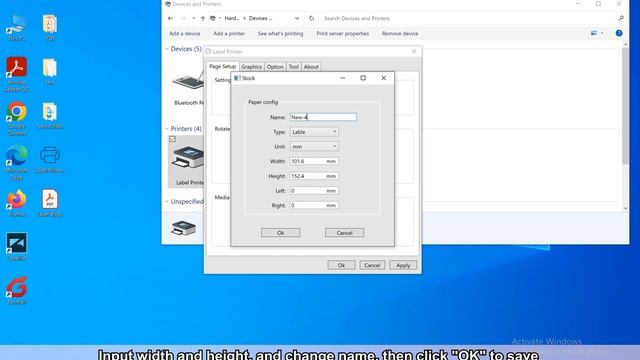Image resolution: width=640 pixels, height=360 pixels.
Task: Launch Google Chrome from the desktop
Action: tap(16, 118)
